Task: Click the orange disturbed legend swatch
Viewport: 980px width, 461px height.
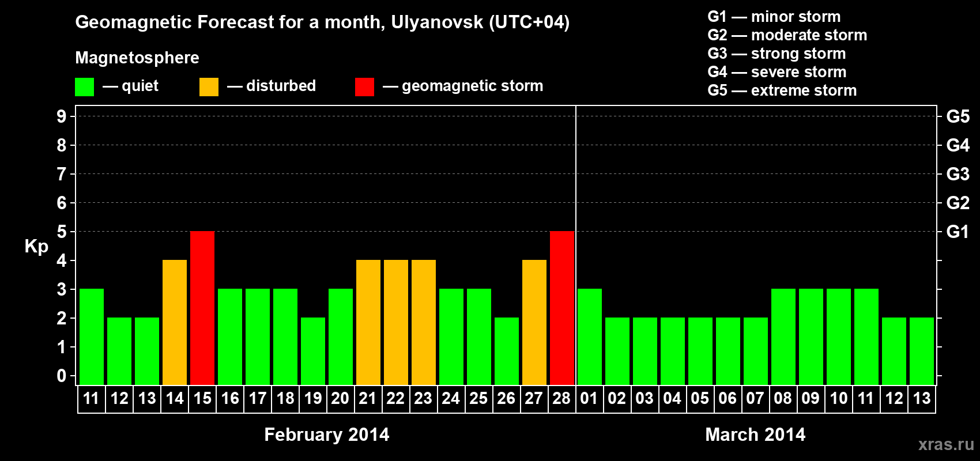Action: tap(209, 87)
